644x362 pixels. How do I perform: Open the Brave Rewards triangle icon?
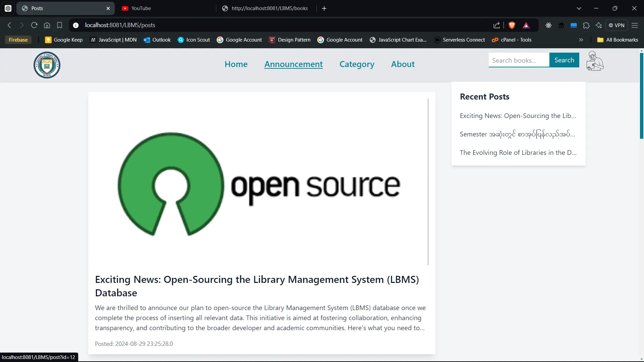526,25
